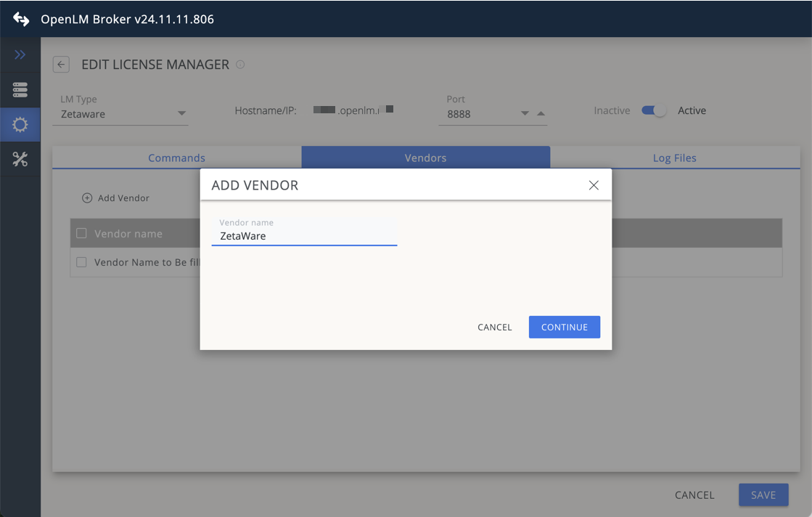Switch to the Commands tab

point(176,158)
